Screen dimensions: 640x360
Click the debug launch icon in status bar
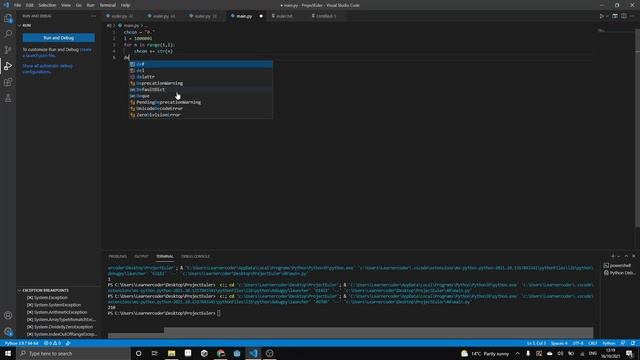tap(68, 343)
